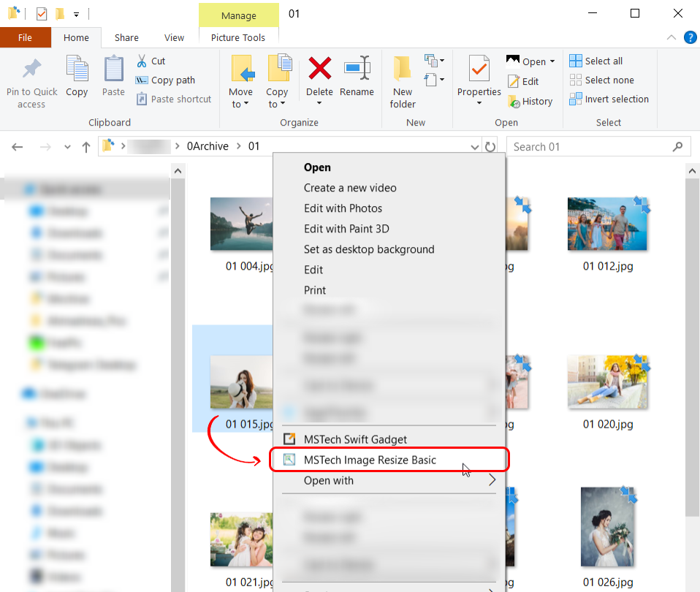Click the Pin to Quick access icon
This screenshot has width=700, height=592.
tap(31, 69)
